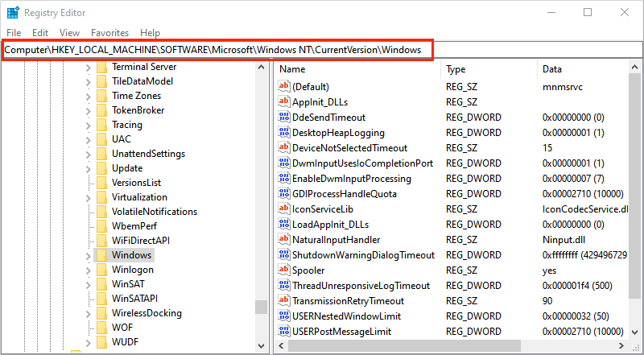Click the '0x000001f4 (500)' data value
Image resolution: width=644 pixels, height=355 pixels.
[x=577, y=286]
